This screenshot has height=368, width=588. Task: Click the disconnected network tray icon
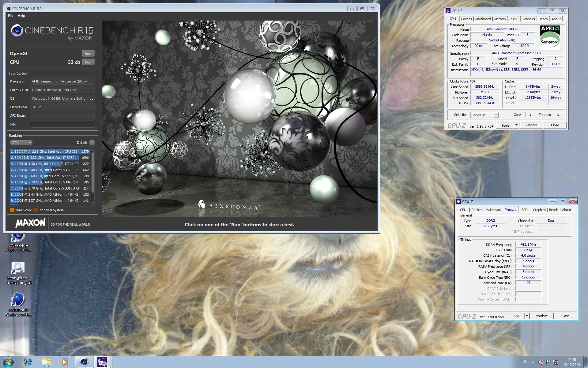tap(556, 362)
